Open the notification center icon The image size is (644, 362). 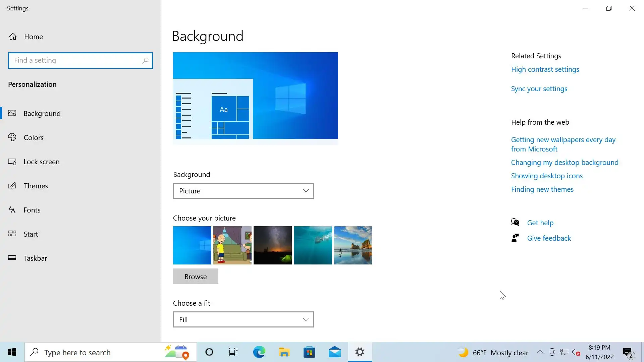[x=628, y=352]
